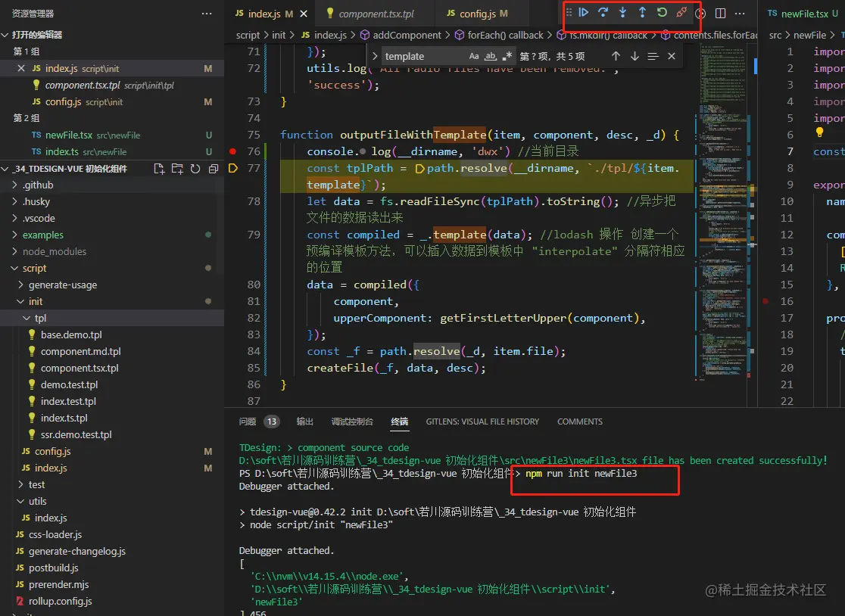Click the debug Step Over button

click(603, 12)
